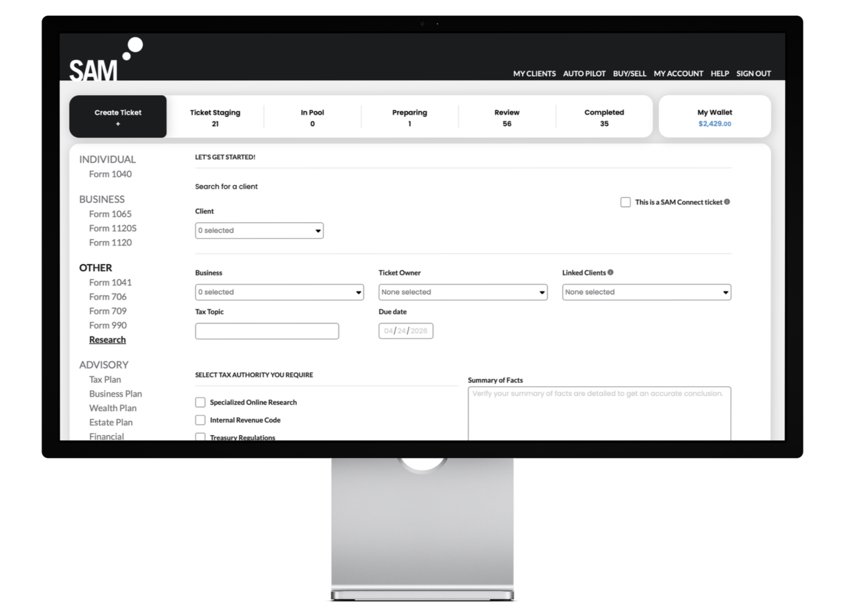
Task: Expand the Ticket Owner dropdown
Action: [x=463, y=292]
